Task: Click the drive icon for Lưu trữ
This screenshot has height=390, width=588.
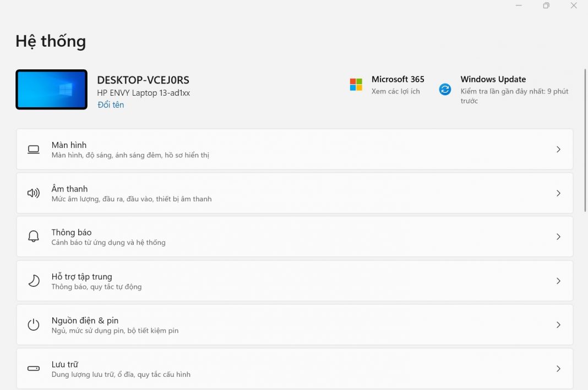Action: (x=34, y=369)
